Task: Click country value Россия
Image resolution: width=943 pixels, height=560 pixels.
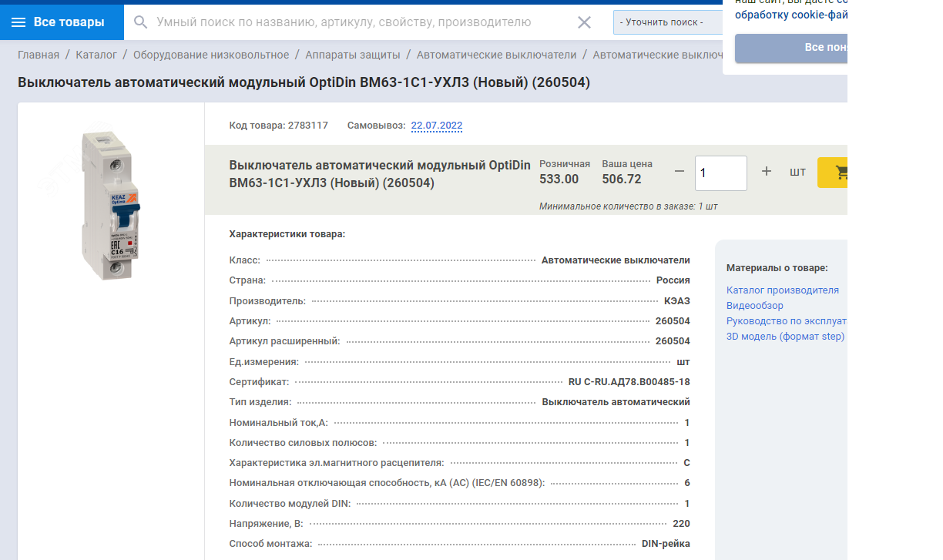Action: point(673,280)
